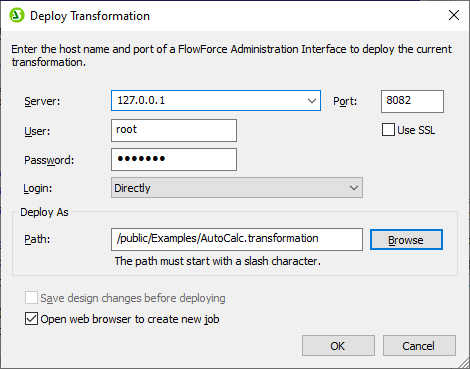Screen dimensions: 470x369
Task: Confirm deployment with the OK button
Action: (x=338, y=346)
